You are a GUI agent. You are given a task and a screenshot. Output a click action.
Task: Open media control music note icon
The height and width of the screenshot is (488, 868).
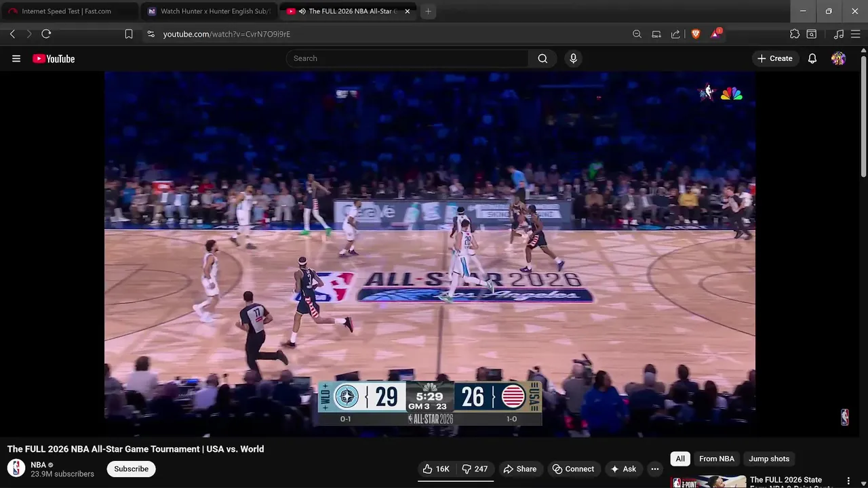click(x=839, y=34)
